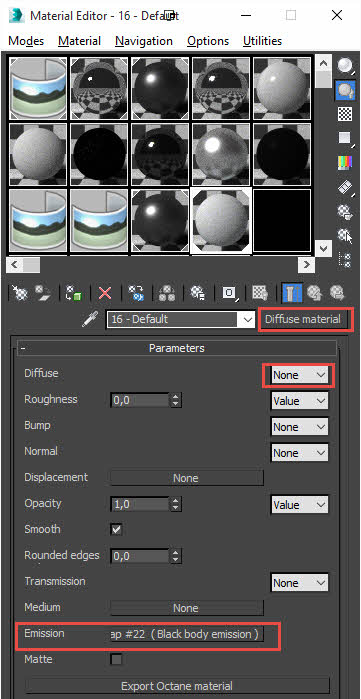Viewport: 361px width, 699px height.
Task: Open the Material ID Channel flyout
Action: [230, 293]
